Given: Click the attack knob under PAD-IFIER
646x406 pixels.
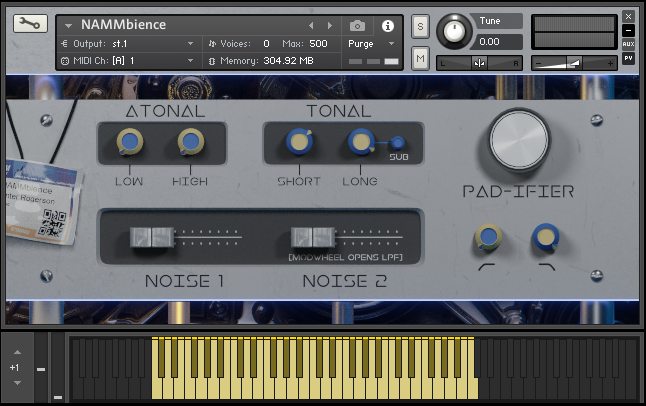Looking at the screenshot, I should pos(489,237).
